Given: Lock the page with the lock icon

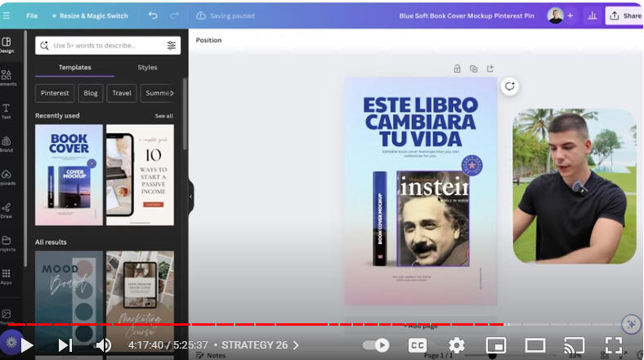Looking at the screenshot, I should (457, 69).
